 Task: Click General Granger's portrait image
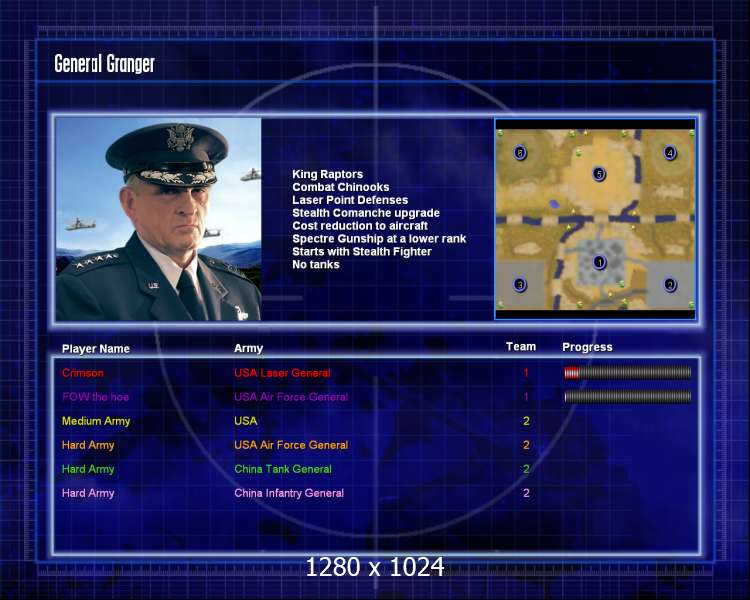[x=158, y=219]
